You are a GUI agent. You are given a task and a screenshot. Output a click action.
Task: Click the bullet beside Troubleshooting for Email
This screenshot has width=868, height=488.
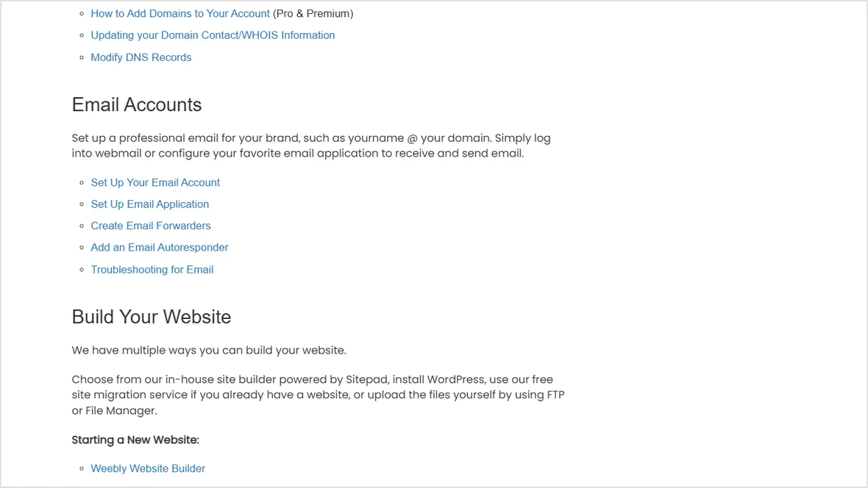(82, 270)
